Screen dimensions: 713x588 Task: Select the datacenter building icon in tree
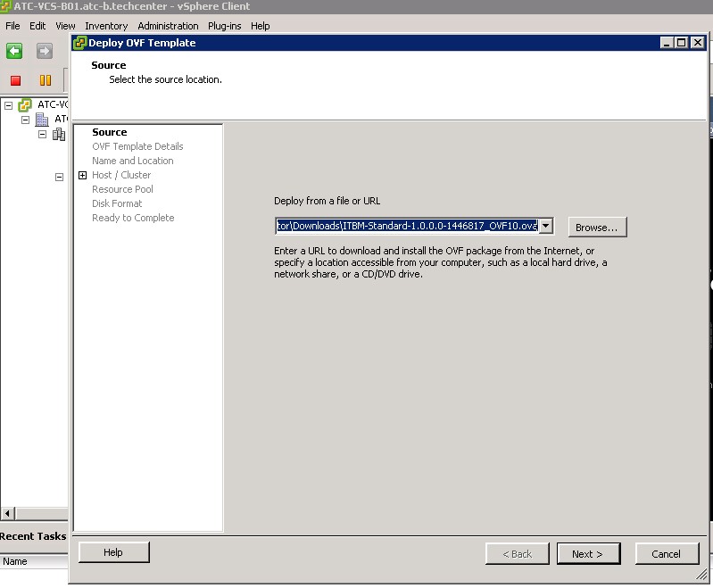42,120
